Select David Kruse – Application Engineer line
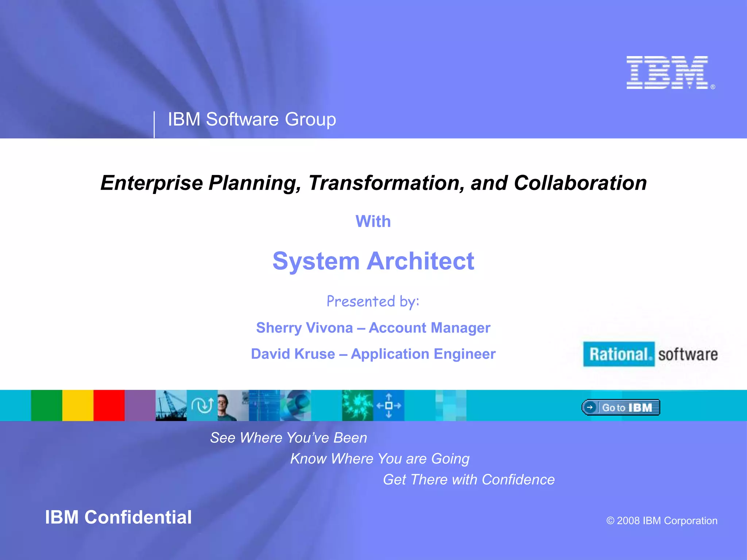 373,354
